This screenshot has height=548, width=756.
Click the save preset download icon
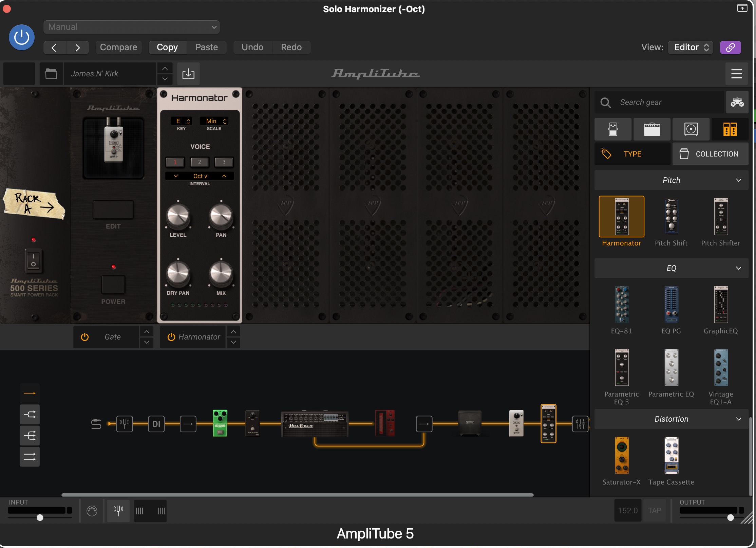point(188,74)
